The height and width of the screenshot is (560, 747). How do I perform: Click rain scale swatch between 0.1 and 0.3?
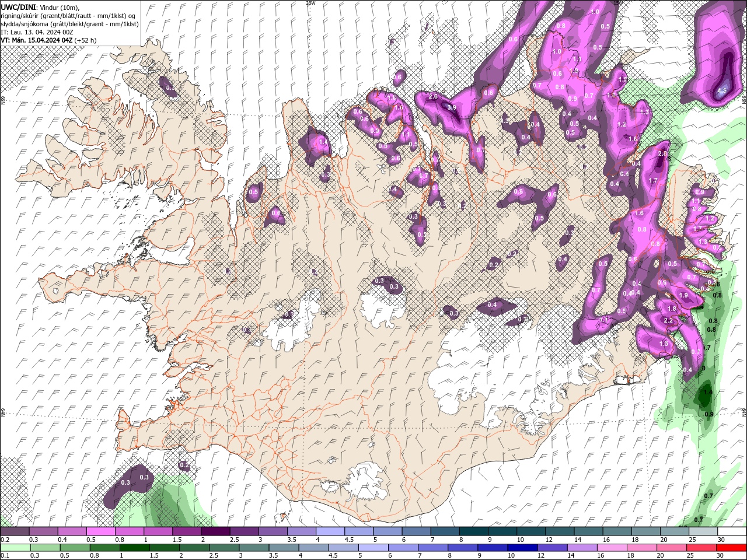tap(15, 548)
